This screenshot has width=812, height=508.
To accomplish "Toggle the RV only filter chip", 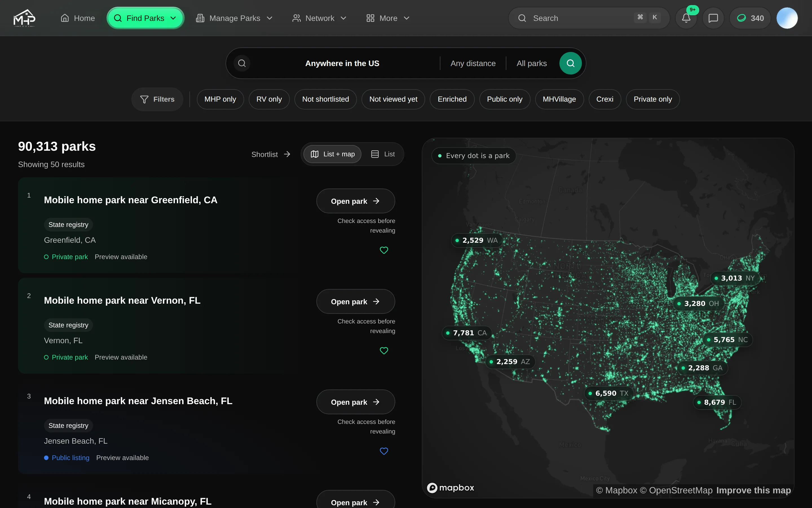I will click(x=269, y=99).
